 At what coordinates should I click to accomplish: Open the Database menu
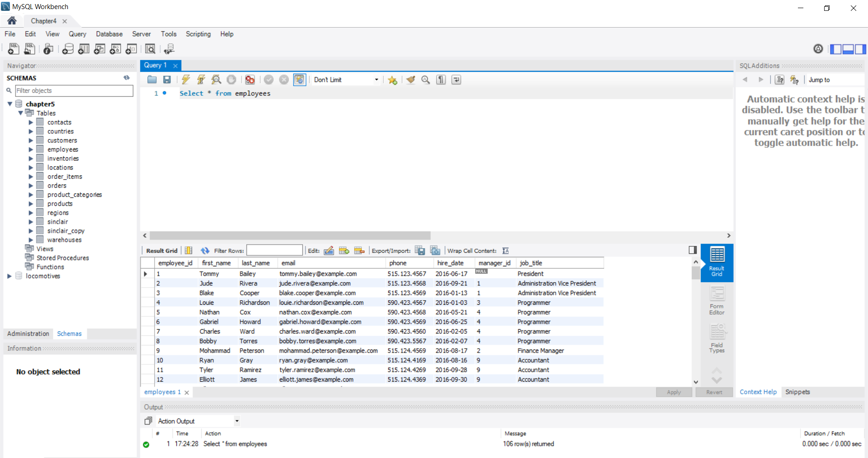[109, 34]
